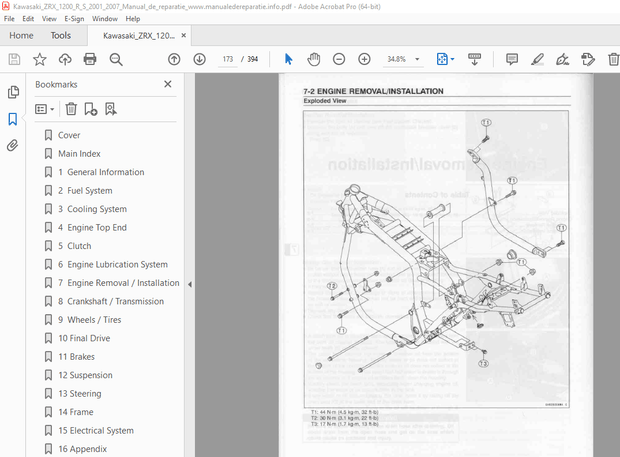Open bookmark 6 Engine Lubrication System
620x457 pixels.
point(113,264)
